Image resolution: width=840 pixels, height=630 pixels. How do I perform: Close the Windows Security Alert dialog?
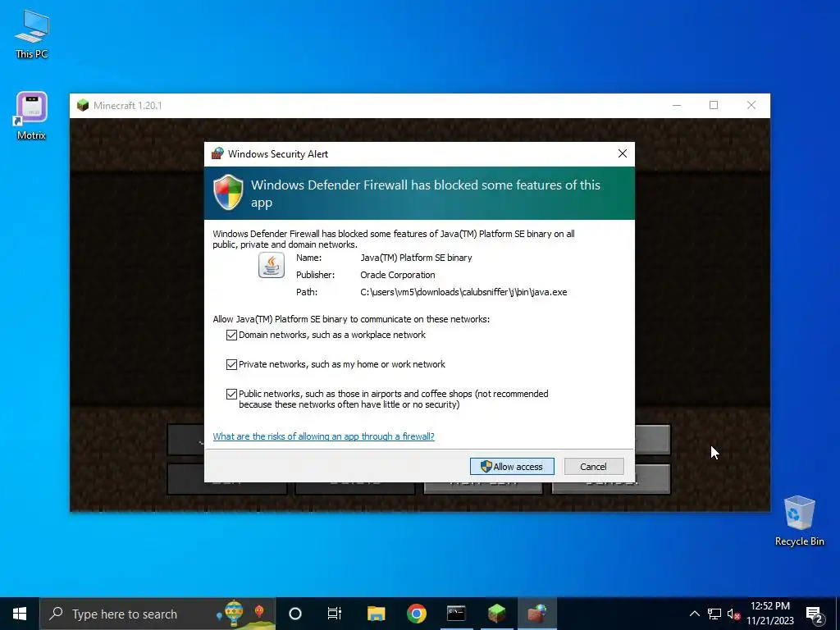(622, 153)
